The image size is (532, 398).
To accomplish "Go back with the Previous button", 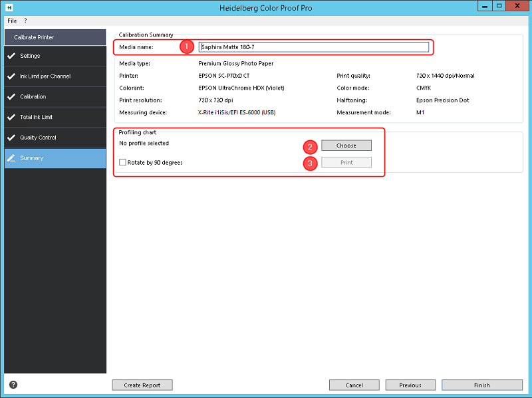I will [410, 385].
